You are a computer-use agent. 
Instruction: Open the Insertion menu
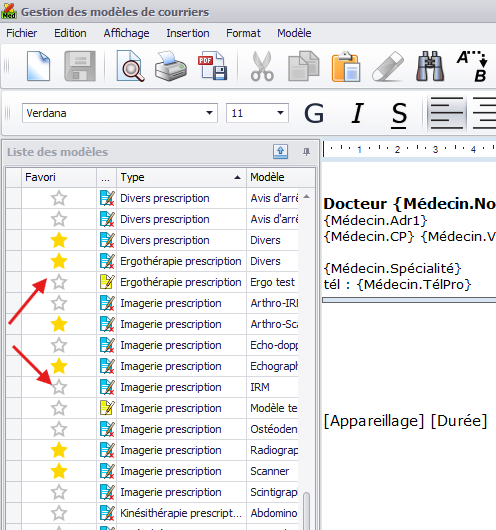tap(188, 33)
